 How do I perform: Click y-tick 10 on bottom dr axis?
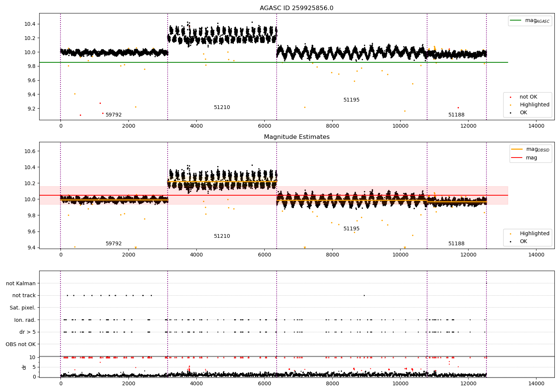pyautogui.click(x=33, y=357)
